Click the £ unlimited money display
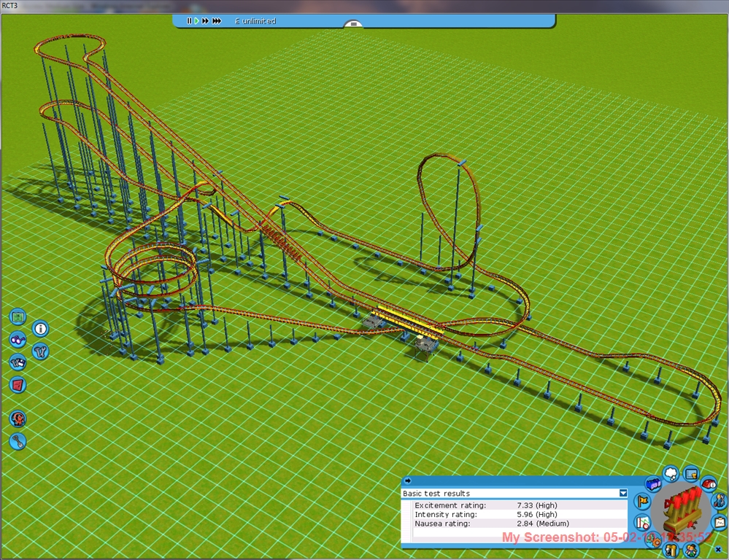 (x=255, y=21)
